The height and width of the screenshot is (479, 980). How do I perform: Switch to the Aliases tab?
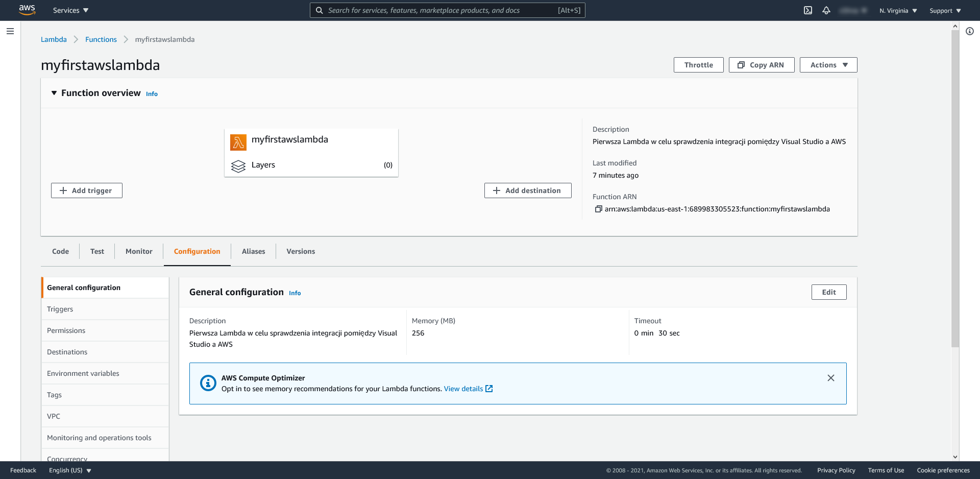tap(253, 251)
